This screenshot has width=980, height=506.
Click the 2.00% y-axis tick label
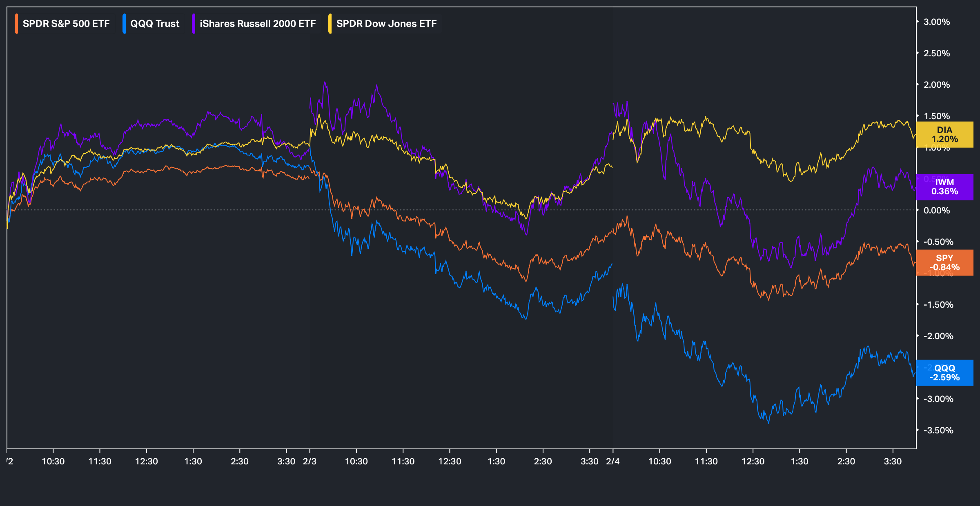pos(937,85)
